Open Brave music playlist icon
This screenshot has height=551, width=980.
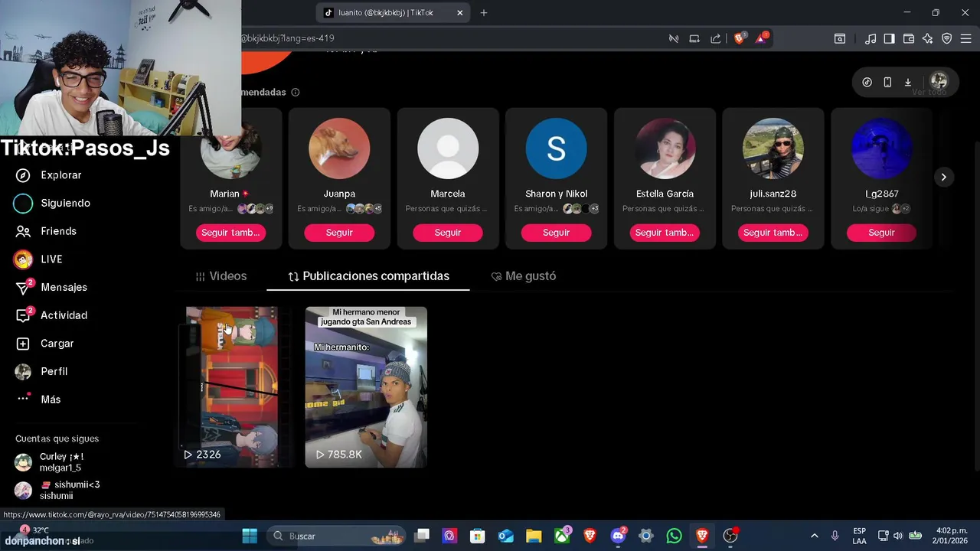[871, 38]
